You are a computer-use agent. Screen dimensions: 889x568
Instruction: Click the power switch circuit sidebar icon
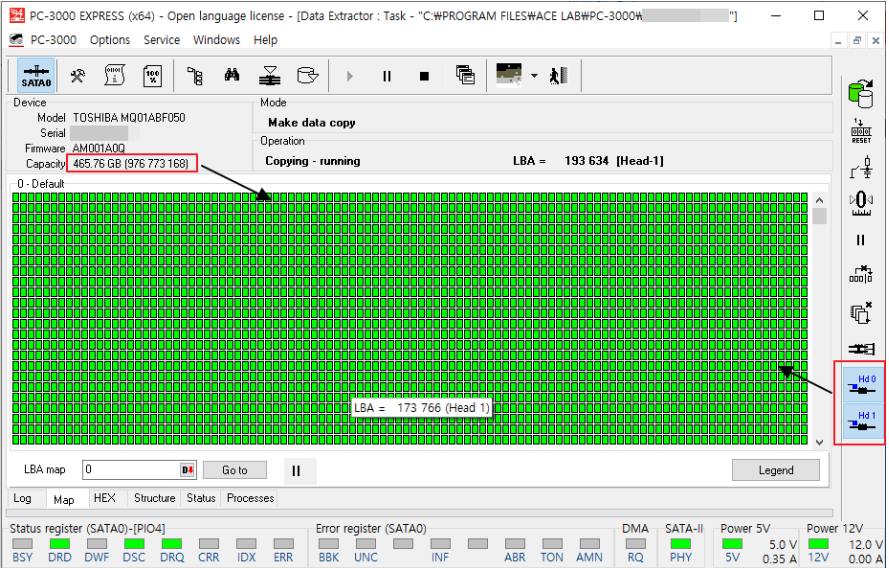[x=861, y=167]
